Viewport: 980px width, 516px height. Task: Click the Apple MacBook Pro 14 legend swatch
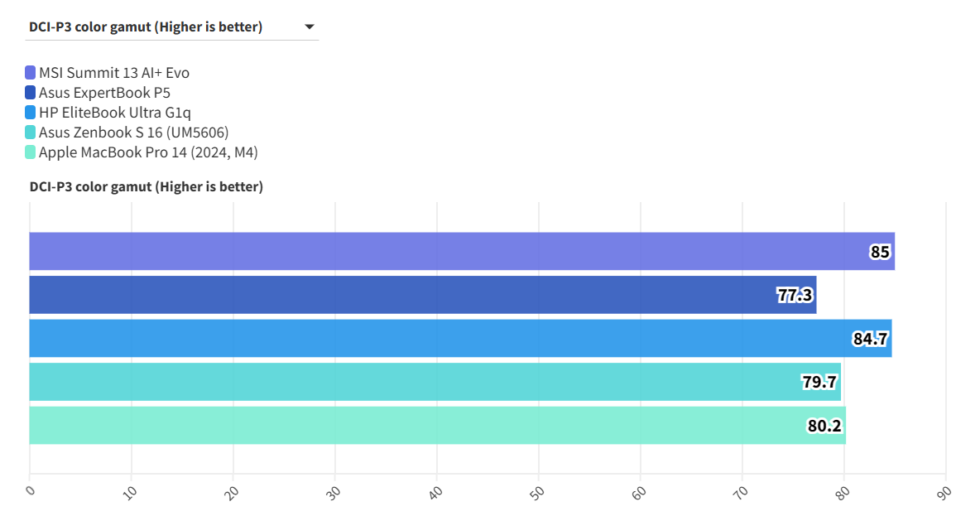tap(31, 152)
